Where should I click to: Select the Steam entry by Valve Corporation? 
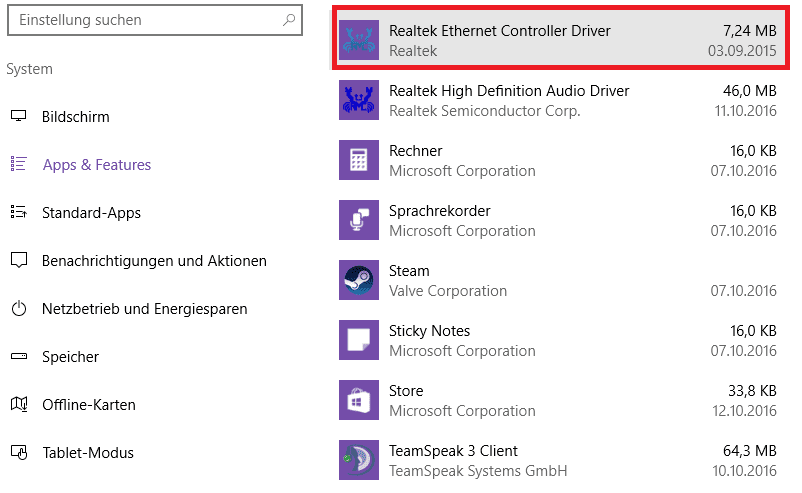560,280
